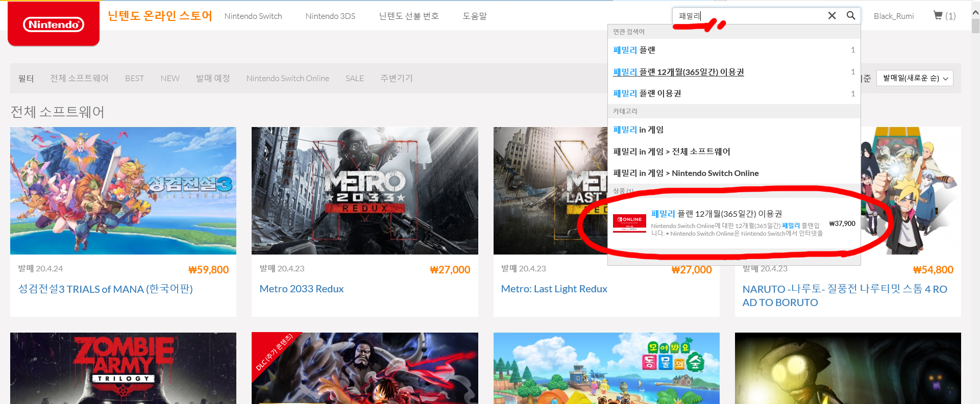Select the SALE filter tab
Viewport: 980px width, 404px height.
[x=355, y=78]
